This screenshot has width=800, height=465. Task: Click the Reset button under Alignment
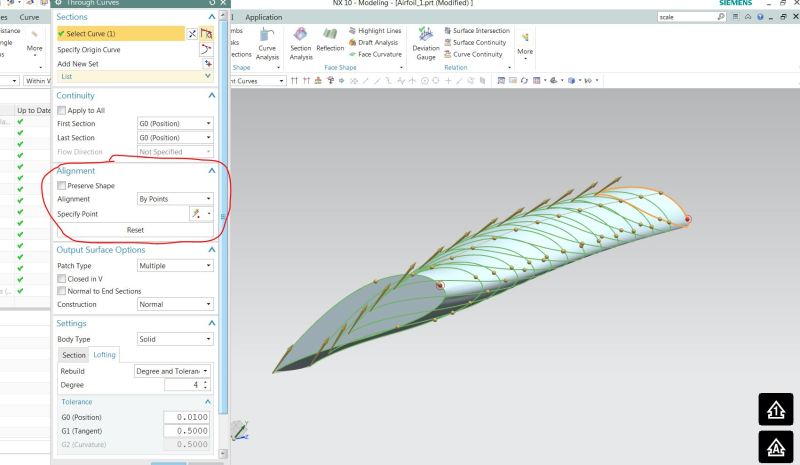135,230
